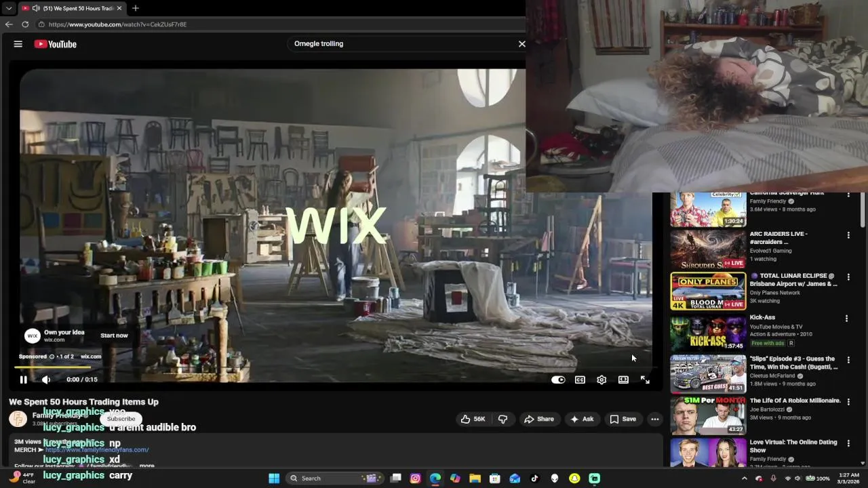Open the tab search dropdown arrow
868x488 pixels.
point(8,8)
